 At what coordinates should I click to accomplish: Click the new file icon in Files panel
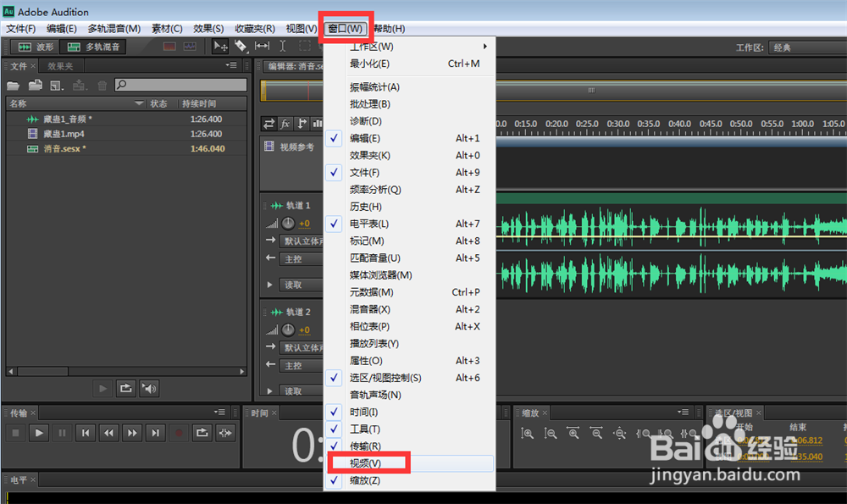pos(57,86)
